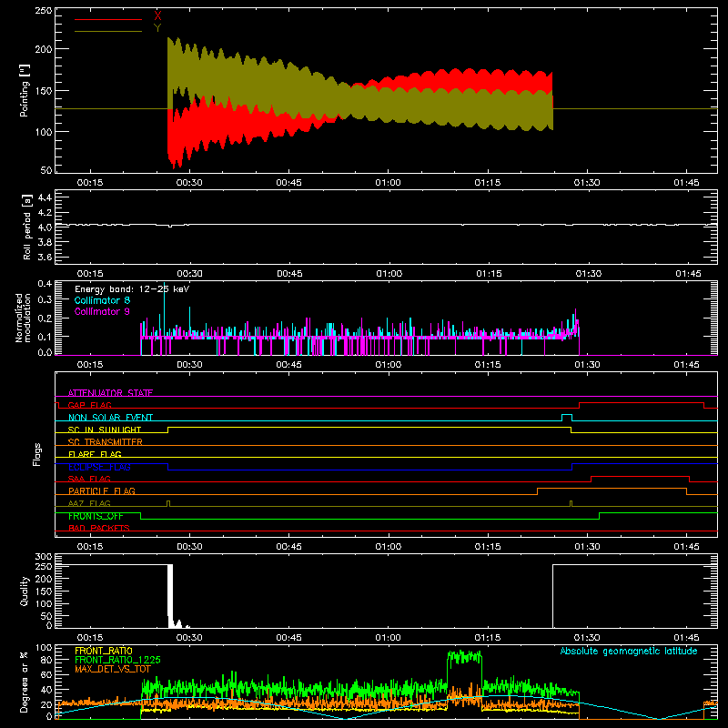Click the 250 tick label on the Pointing axis
The height and width of the screenshot is (728, 728).
coord(43,10)
